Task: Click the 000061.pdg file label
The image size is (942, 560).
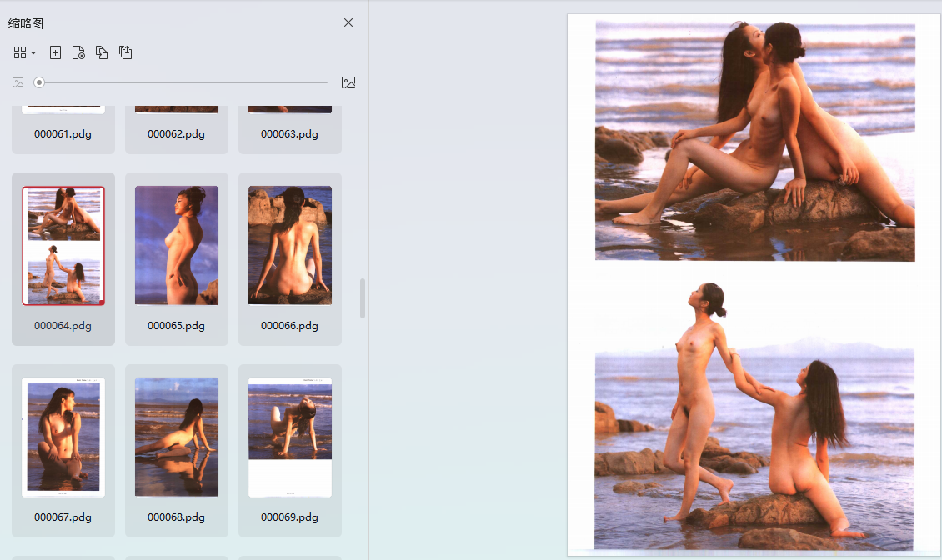Action: (x=63, y=134)
